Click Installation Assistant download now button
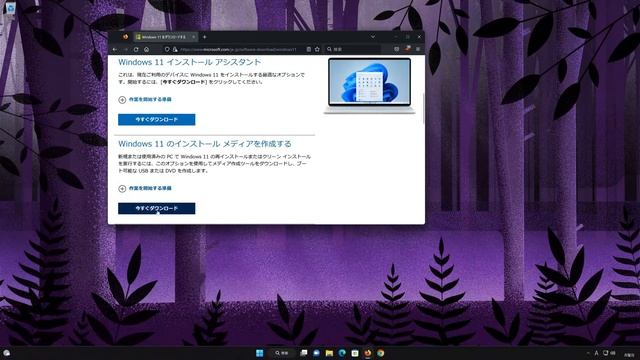This screenshot has width=640, height=360. (157, 120)
